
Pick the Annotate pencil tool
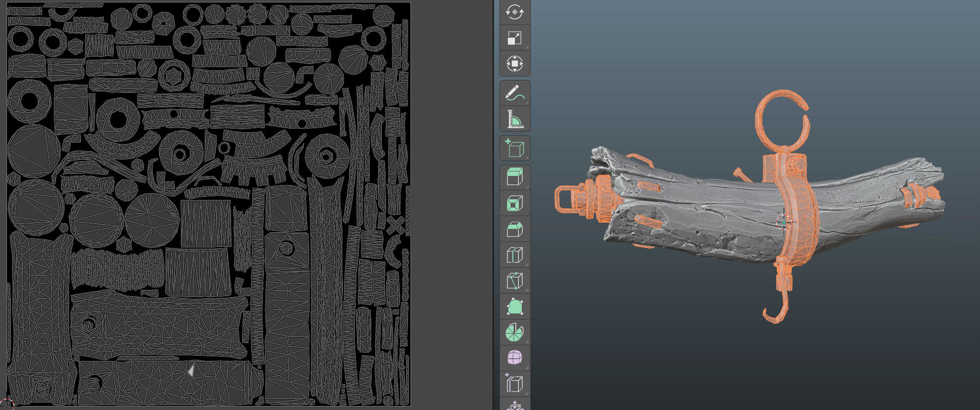[514, 93]
